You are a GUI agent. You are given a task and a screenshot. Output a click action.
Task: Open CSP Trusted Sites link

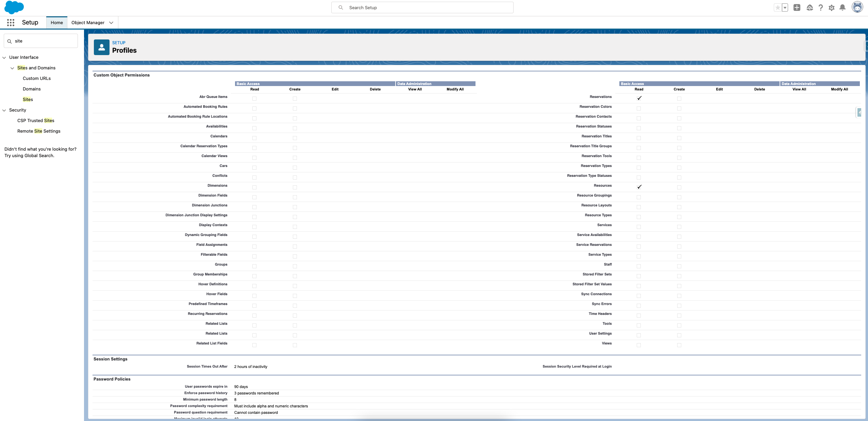(x=36, y=120)
